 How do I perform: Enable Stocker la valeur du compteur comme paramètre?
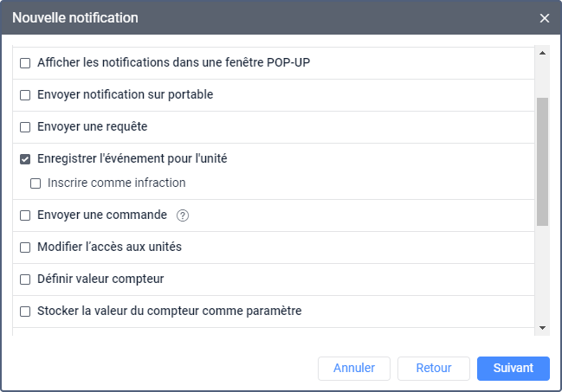pyautogui.click(x=25, y=312)
